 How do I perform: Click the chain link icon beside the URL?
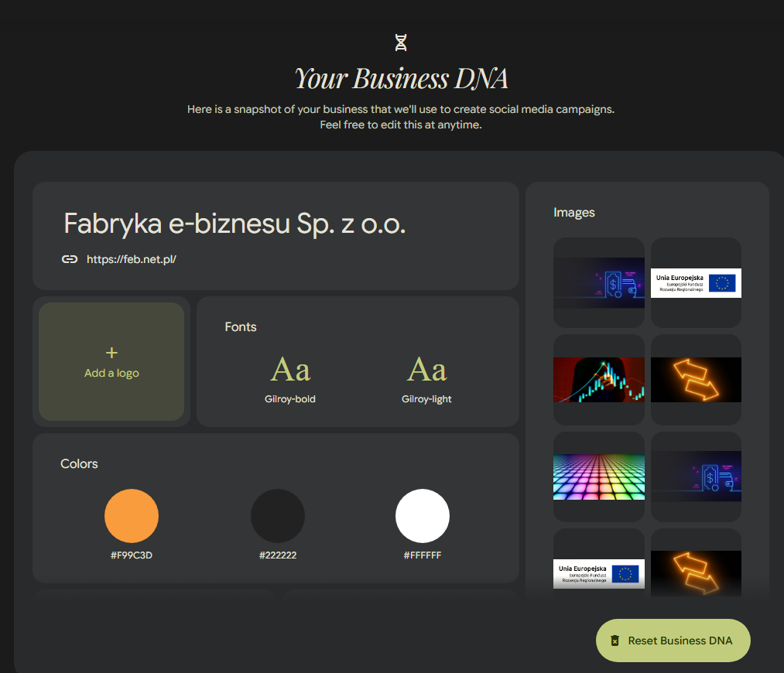tap(70, 259)
